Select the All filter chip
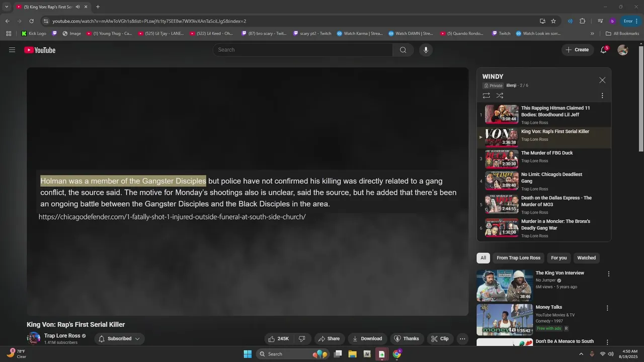This screenshot has width=644, height=362. (483, 258)
